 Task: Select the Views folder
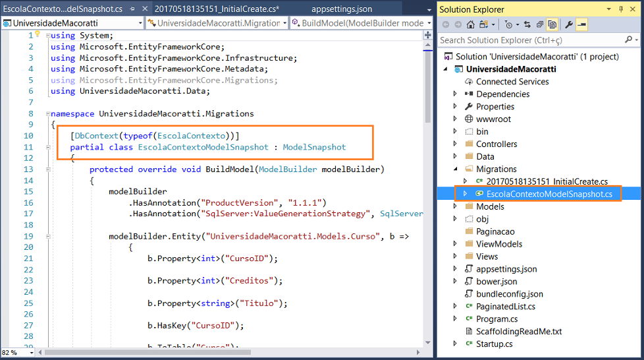[487, 256]
